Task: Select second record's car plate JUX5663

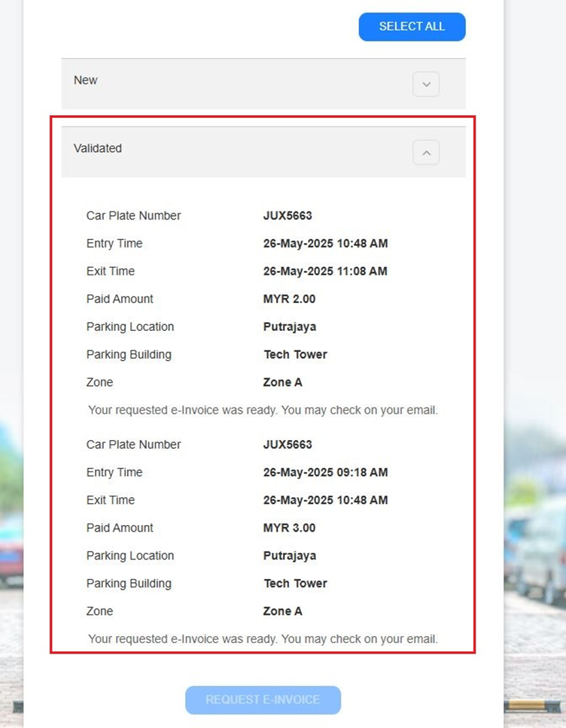Action: click(x=288, y=444)
